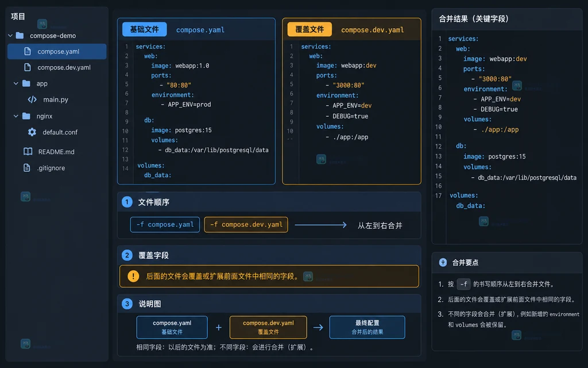Select the 覆盖文件 orange badge tab
This screenshot has width=588, height=368.
[310, 29]
